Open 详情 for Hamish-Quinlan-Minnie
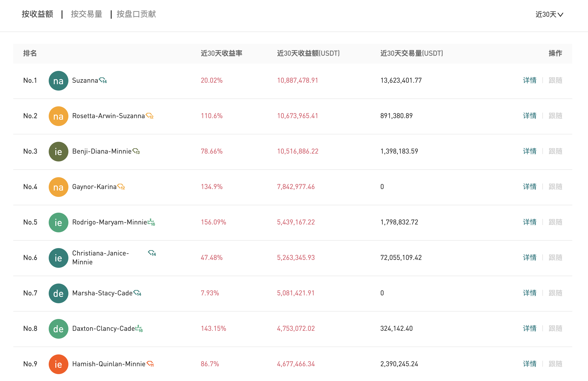This screenshot has height=381, width=588. pos(529,364)
